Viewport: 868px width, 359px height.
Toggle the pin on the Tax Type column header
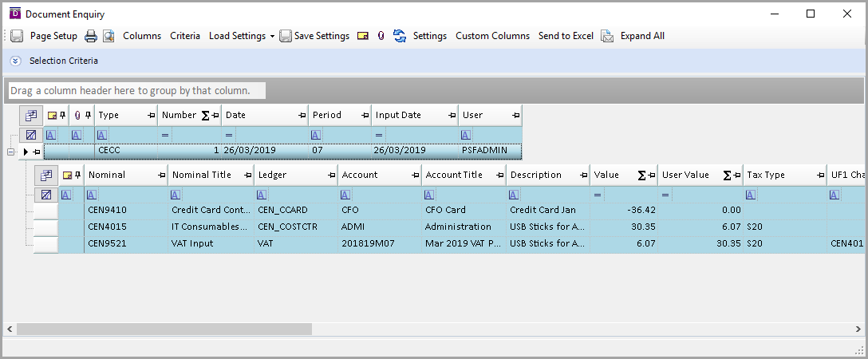(x=819, y=175)
